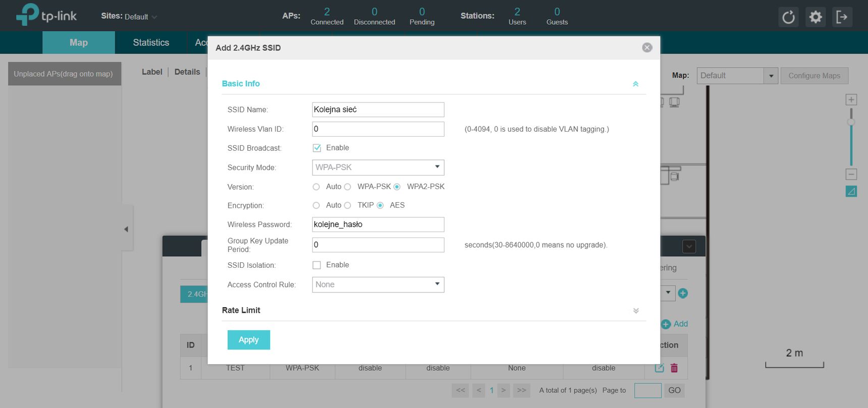Click the logout icon
This screenshot has width=868, height=408.
[842, 17]
